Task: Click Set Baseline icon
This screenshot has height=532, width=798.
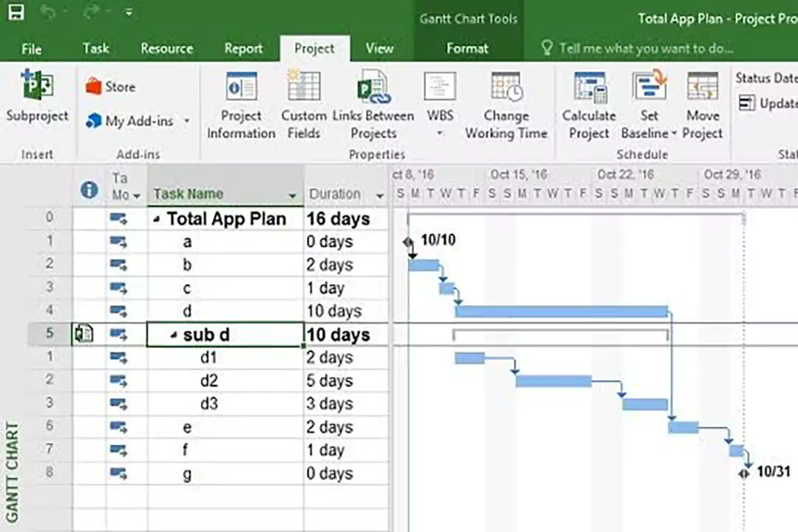Action: 649,86
